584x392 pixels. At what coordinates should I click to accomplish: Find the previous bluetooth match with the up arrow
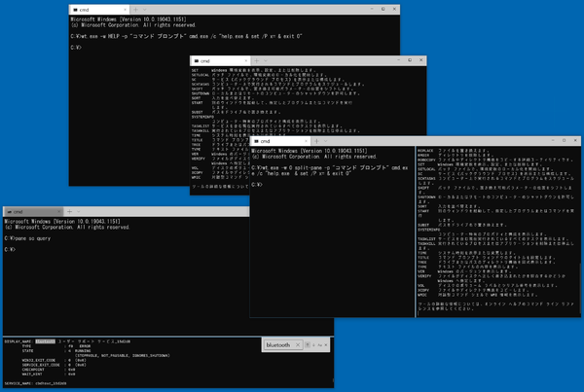(308, 345)
